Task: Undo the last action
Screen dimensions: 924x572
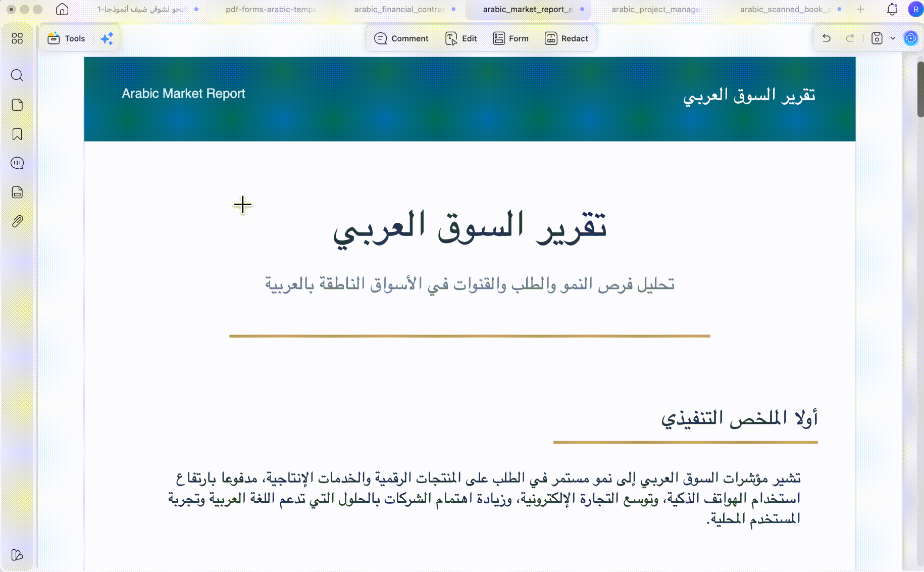Action: click(x=827, y=38)
